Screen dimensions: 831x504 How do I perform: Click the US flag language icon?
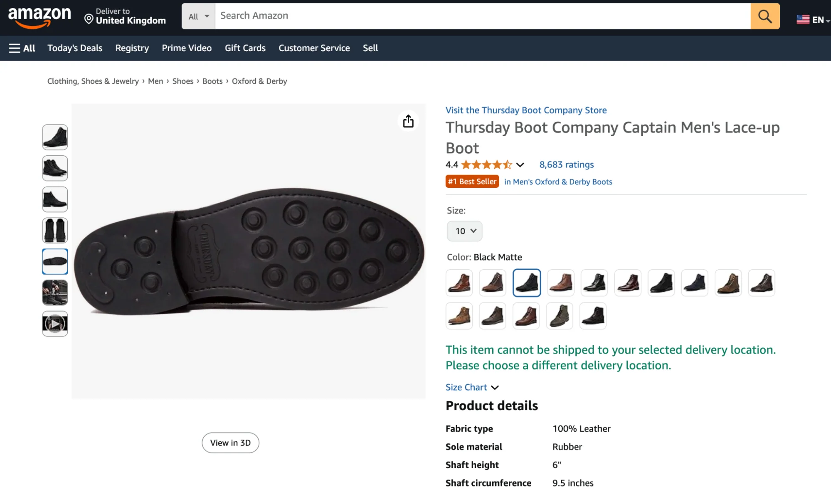(802, 19)
